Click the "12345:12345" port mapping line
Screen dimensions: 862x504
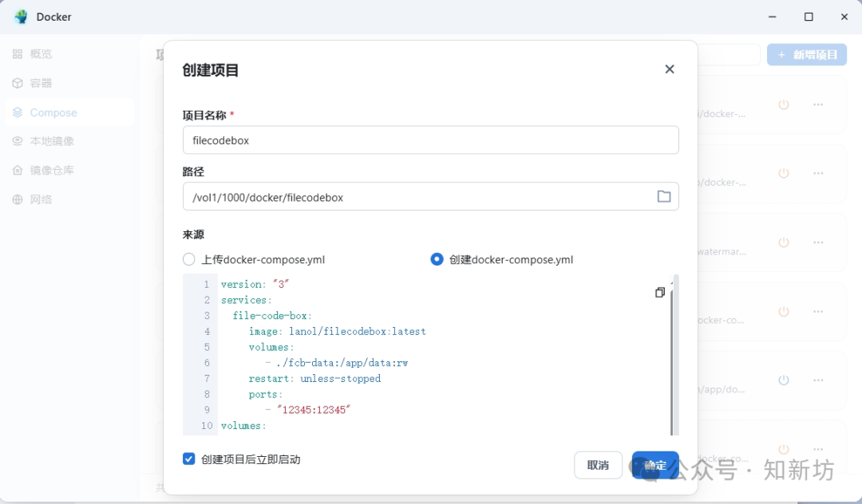click(308, 410)
